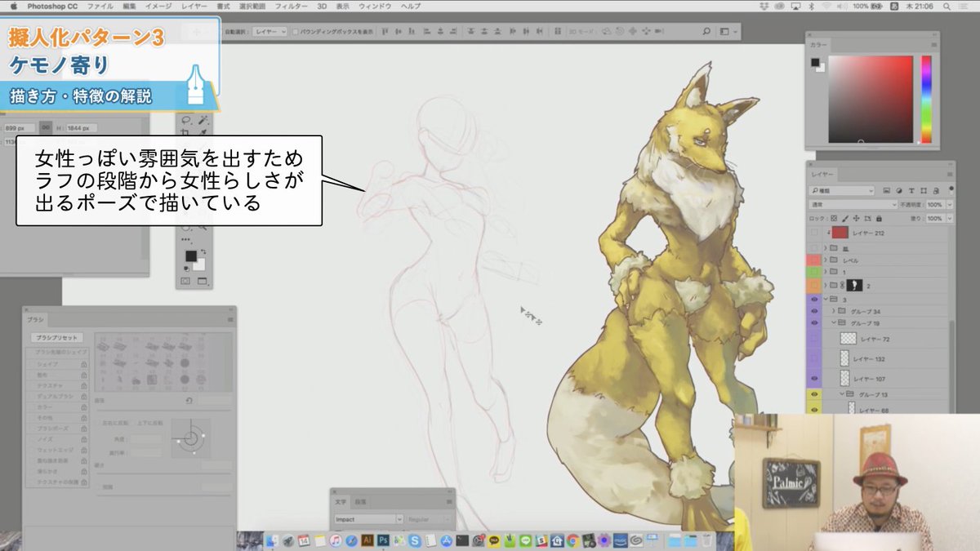Open the ファイル menu
This screenshot has height=551, width=980.
[x=100, y=6]
